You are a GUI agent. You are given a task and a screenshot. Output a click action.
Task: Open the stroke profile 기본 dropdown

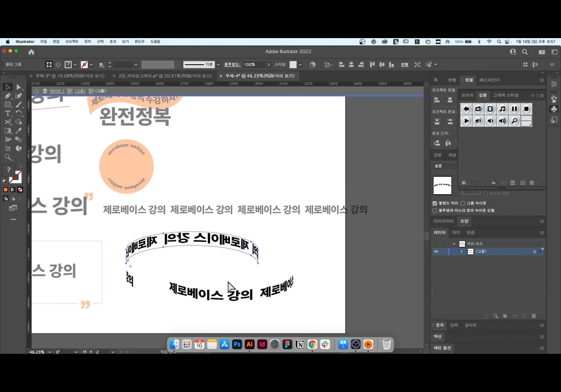tap(218, 64)
